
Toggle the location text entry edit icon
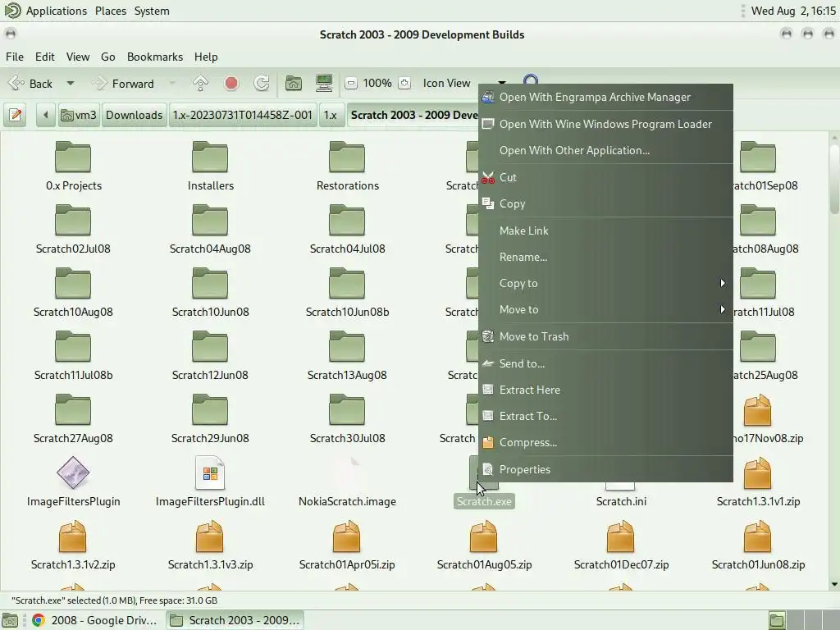click(x=16, y=115)
